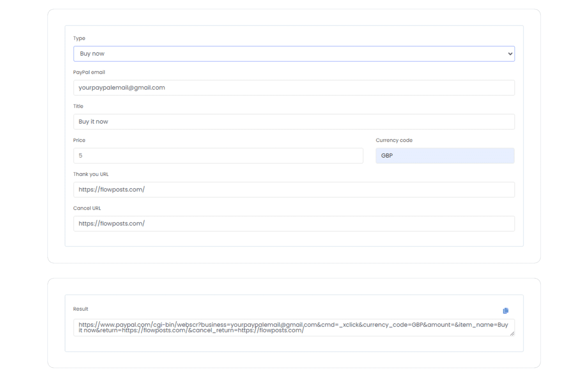The height and width of the screenshot is (376, 588).
Task: Select the Currency code field showing GBP
Action: click(445, 156)
